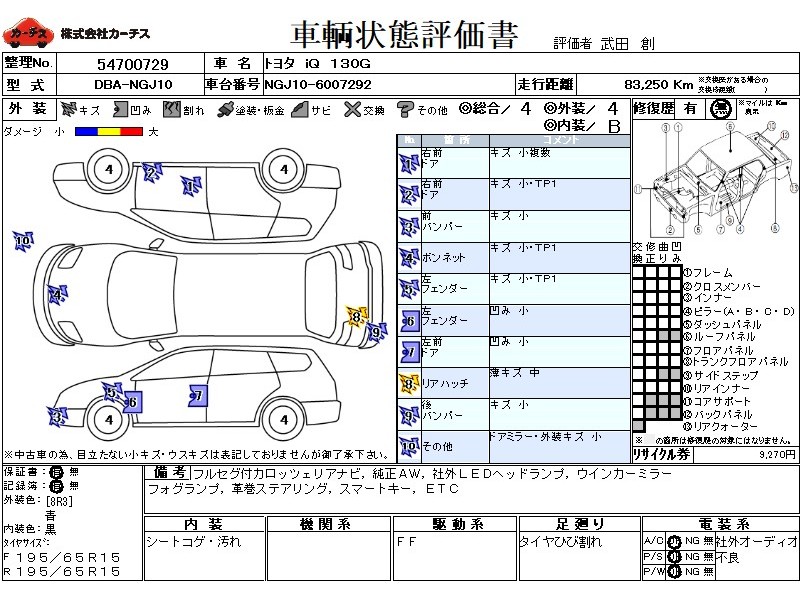Click damage marker 9 on the rear bumper
The image size is (800, 600).
coord(377,333)
